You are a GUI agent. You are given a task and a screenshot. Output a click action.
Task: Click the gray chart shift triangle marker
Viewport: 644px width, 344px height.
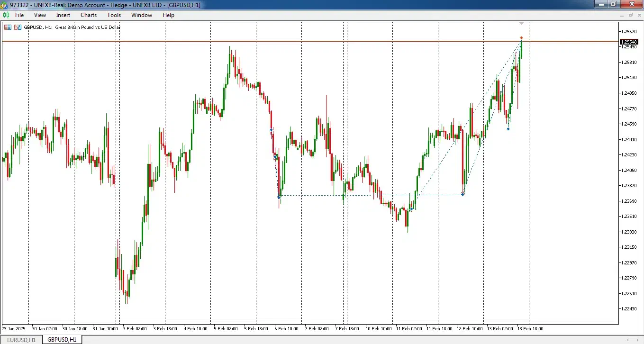click(521, 23)
